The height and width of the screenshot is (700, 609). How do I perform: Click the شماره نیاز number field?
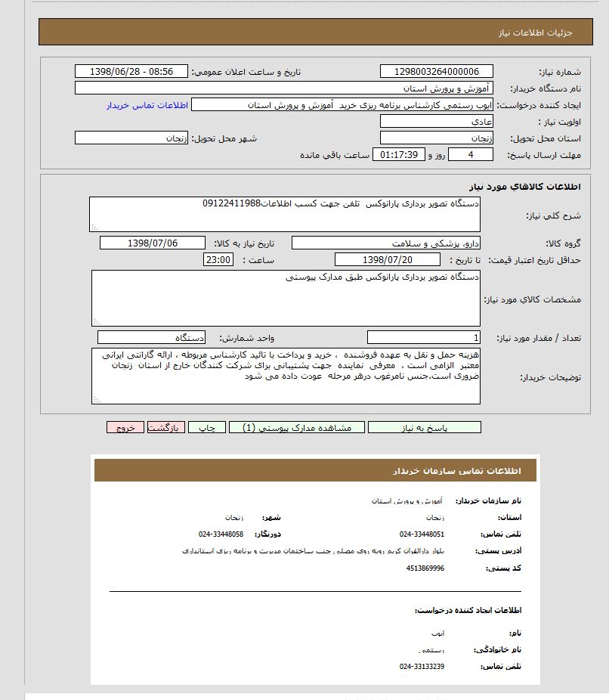(436, 71)
